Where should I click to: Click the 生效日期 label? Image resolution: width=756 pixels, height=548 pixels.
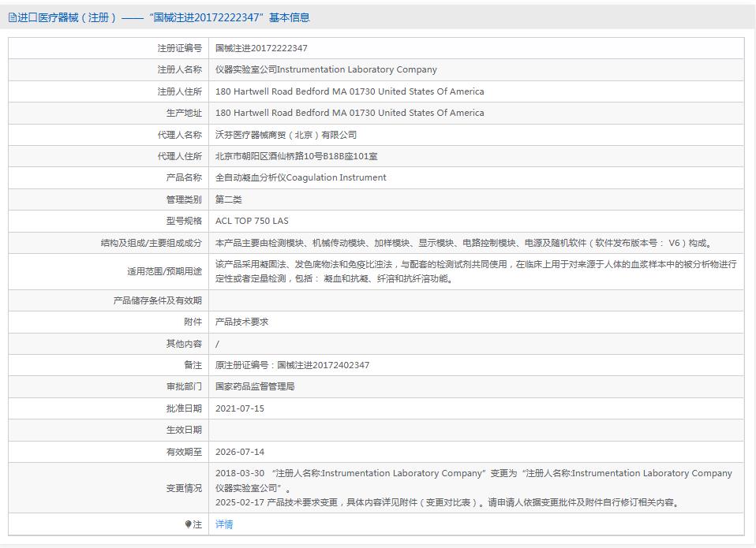coord(184,430)
